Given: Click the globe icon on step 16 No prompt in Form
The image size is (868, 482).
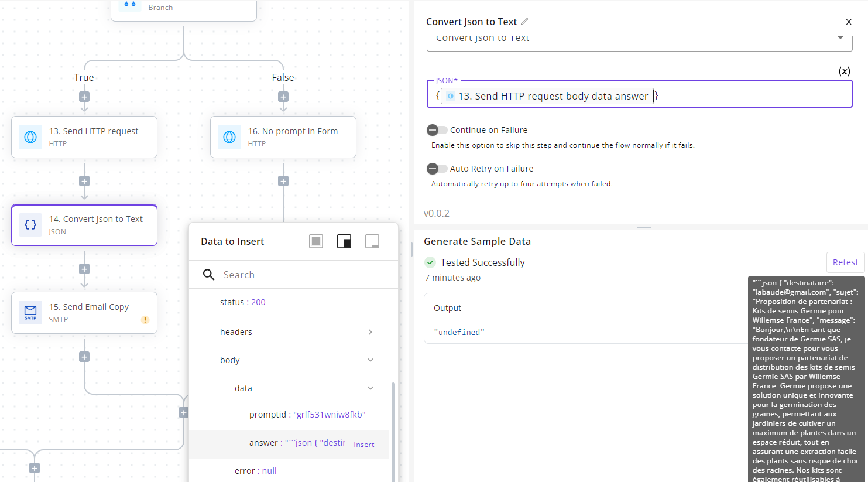Looking at the screenshot, I should tap(229, 137).
